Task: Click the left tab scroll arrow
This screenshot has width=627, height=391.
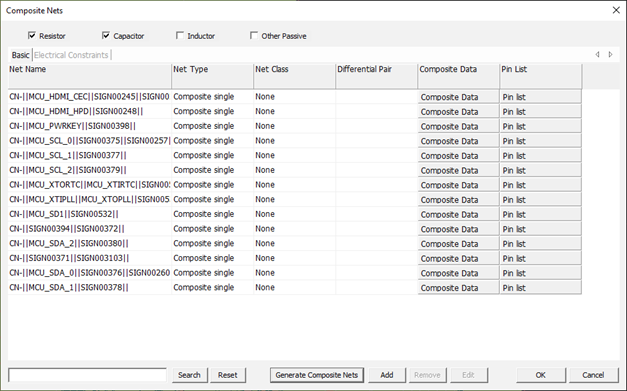Action: 597,54
